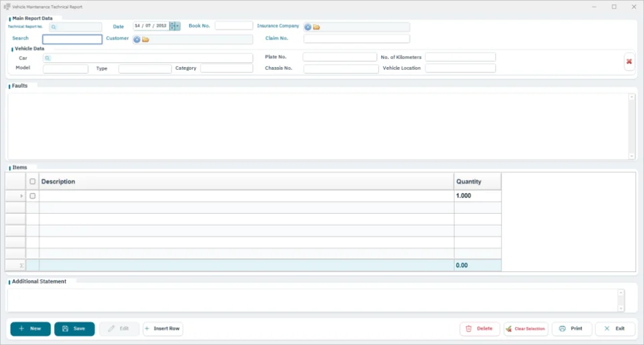Click the Vehicle Location input field
Screen dimensions: 644x345
click(x=460, y=68)
